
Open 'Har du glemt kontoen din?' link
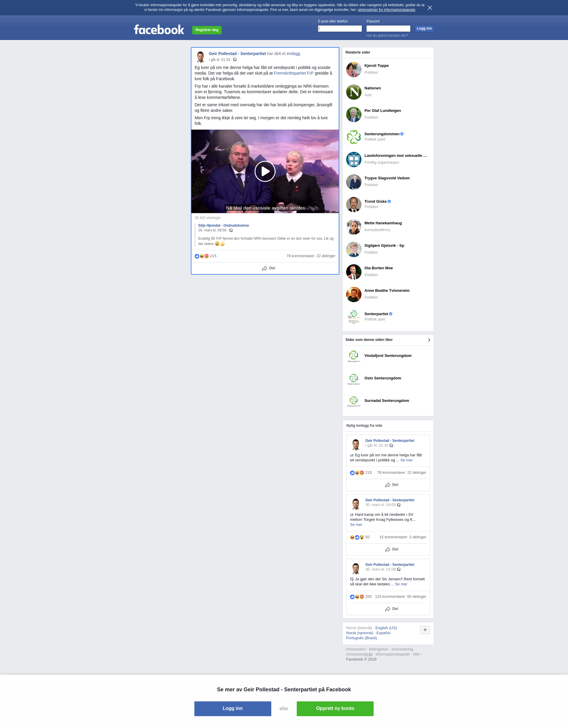[x=387, y=35]
